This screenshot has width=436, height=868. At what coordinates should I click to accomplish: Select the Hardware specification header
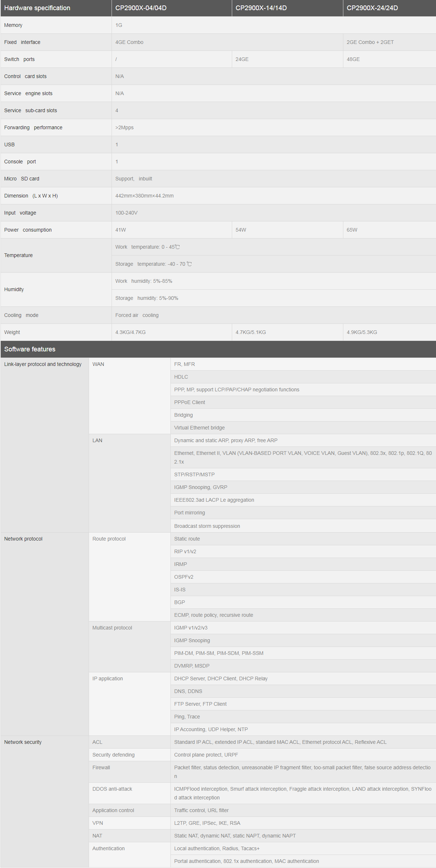coord(56,8)
